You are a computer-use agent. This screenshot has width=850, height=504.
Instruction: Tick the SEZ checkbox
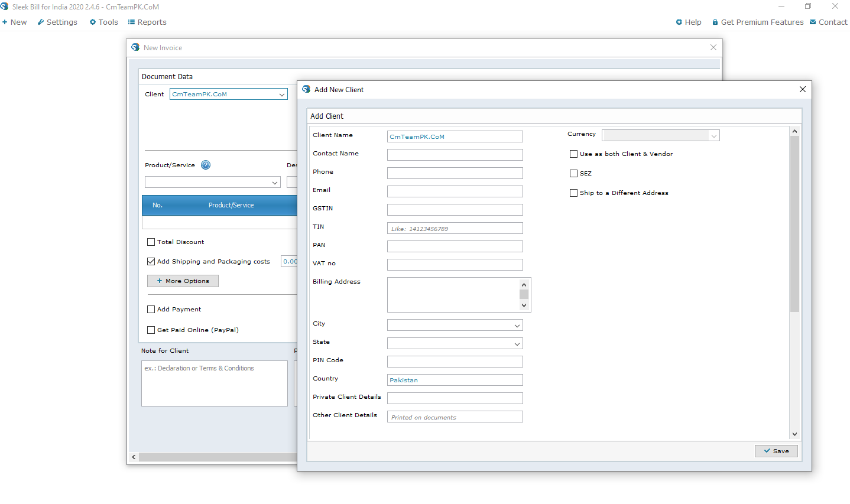573,173
